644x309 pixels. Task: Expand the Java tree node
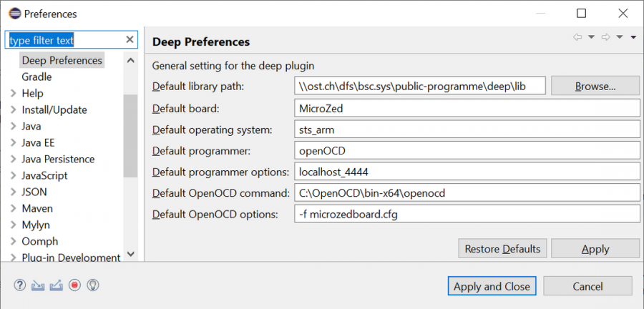tap(14, 127)
